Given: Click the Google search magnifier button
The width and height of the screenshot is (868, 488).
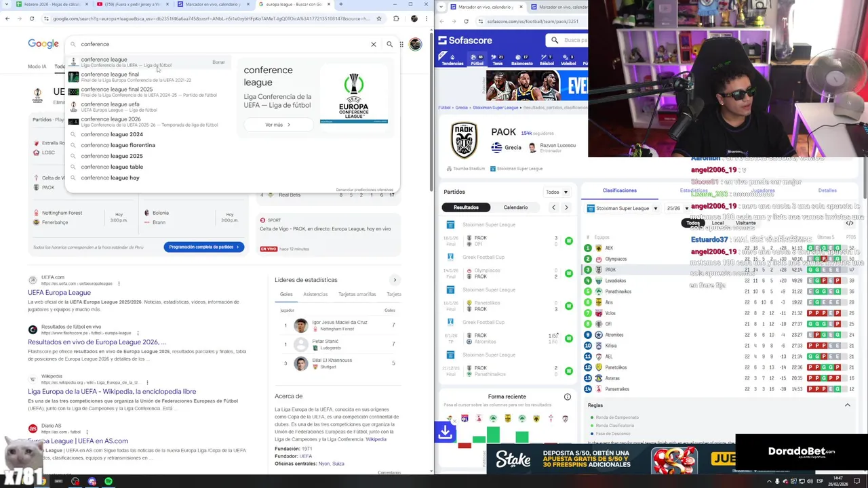Looking at the screenshot, I should [x=389, y=44].
